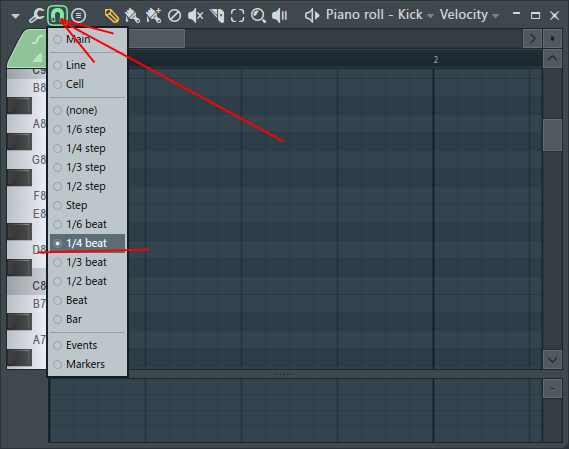Select the Mute tool
Screen dimensions: 569x449
point(195,16)
